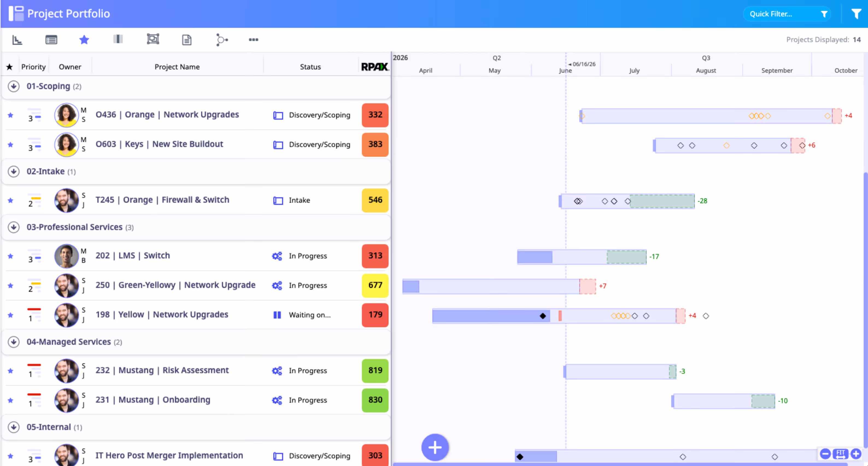Collapse the 05-Internal group
Image resolution: width=868 pixels, height=466 pixels.
point(13,427)
